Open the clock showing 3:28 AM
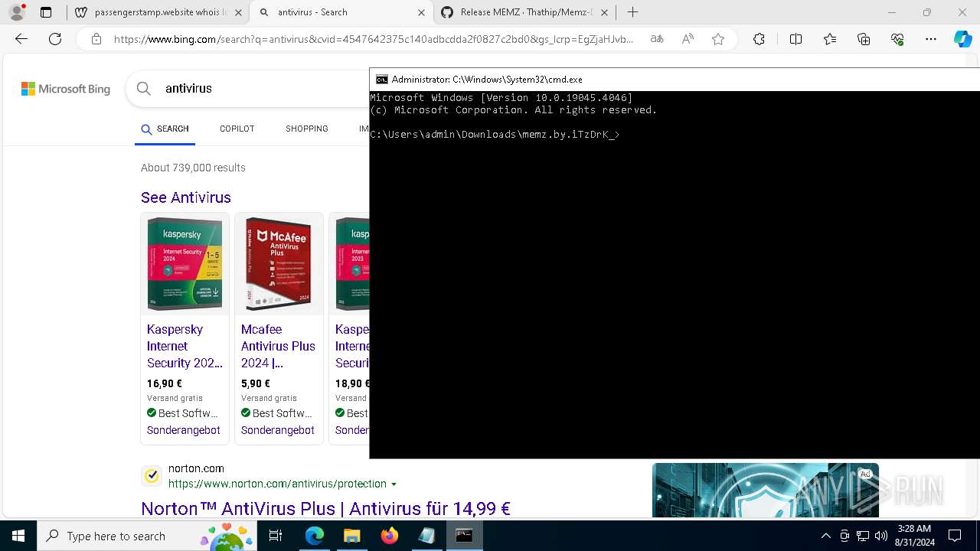980x551 pixels. [913, 536]
